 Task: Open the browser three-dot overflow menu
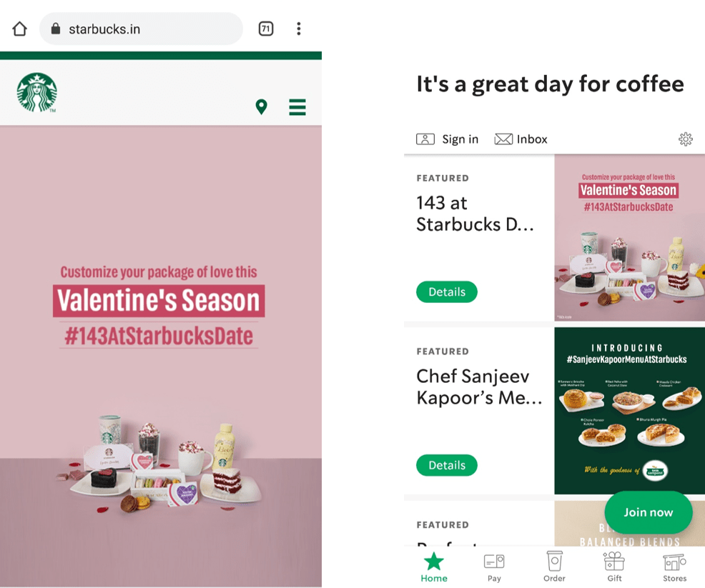coord(299,29)
